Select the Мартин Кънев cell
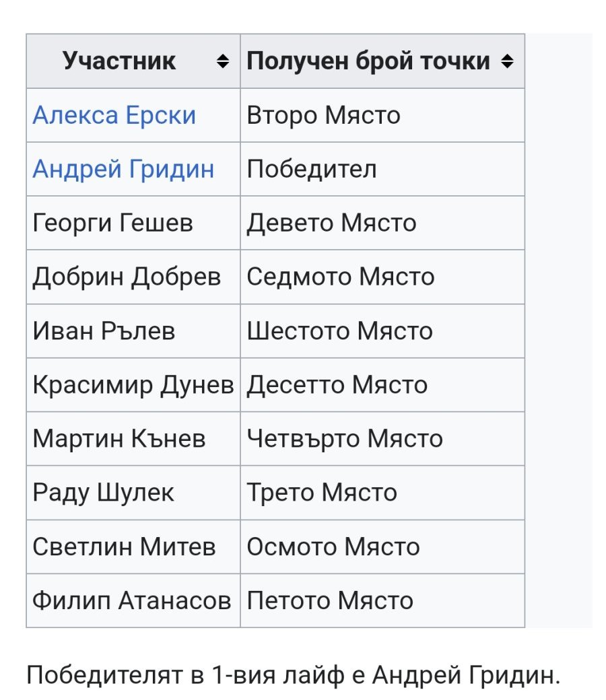 [119, 439]
